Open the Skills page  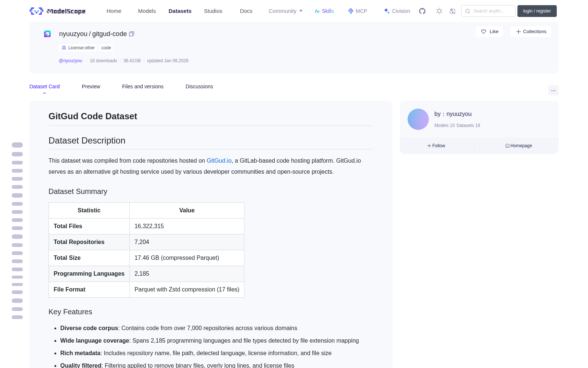pyautogui.click(x=324, y=11)
